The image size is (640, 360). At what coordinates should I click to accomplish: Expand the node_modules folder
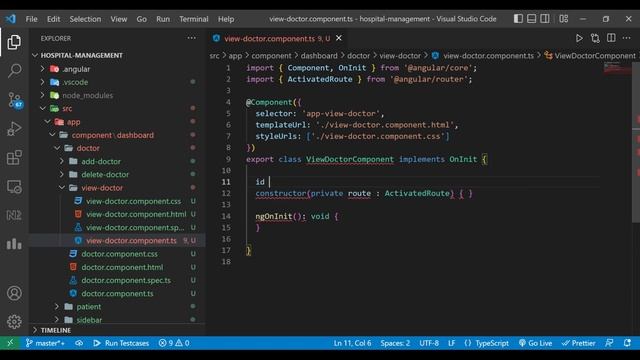pyautogui.click(x=42, y=95)
